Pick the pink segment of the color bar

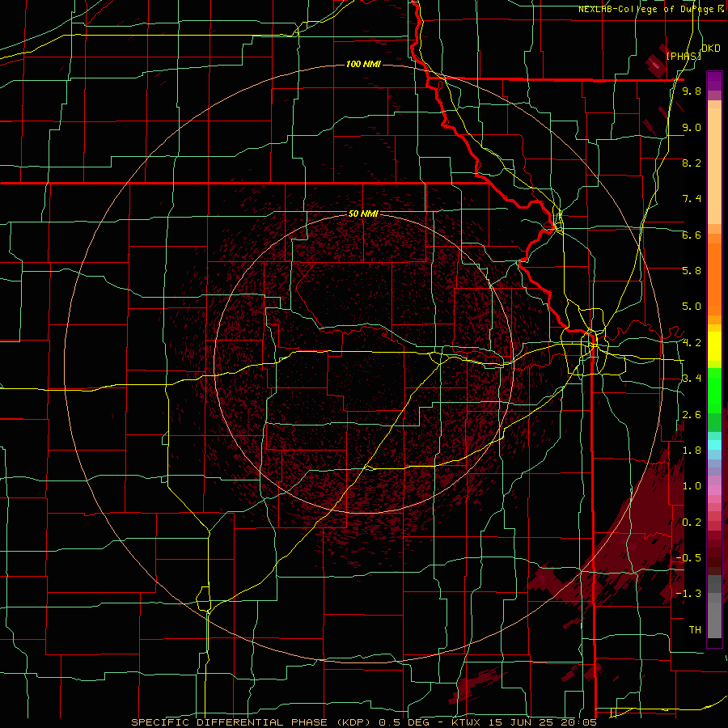pyautogui.click(x=714, y=490)
